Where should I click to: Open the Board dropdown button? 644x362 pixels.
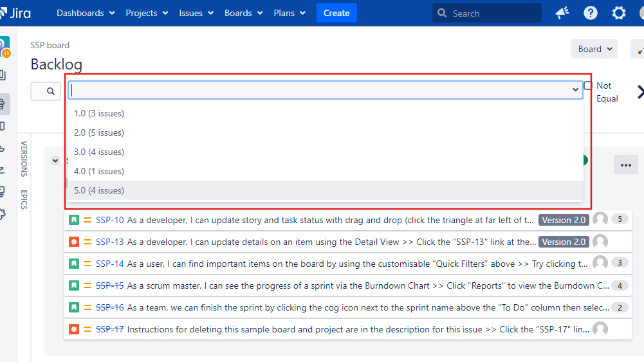[594, 49]
